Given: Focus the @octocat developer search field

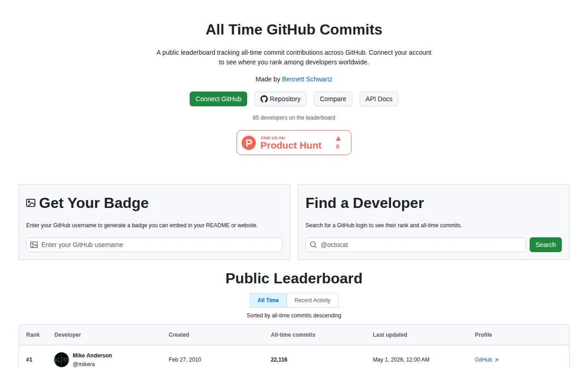Looking at the screenshot, I should point(416,245).
